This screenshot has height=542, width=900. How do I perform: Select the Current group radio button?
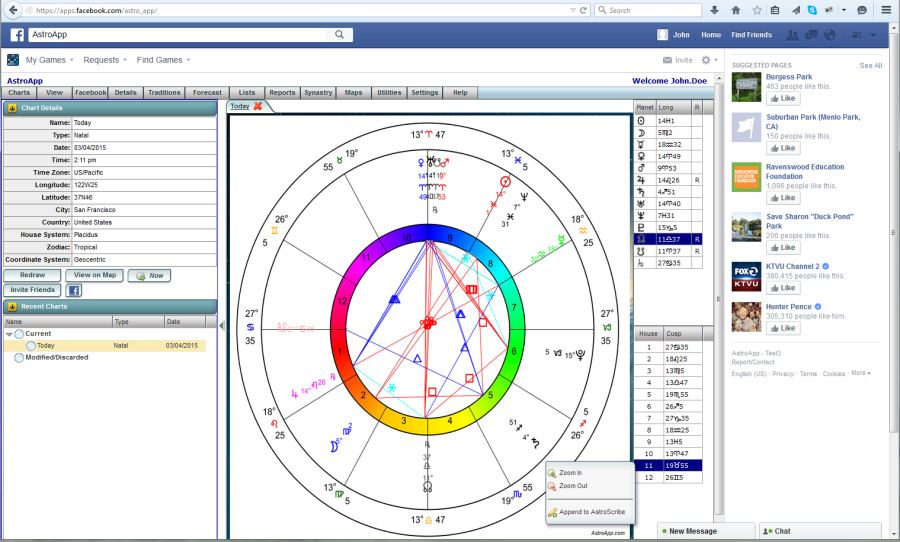click(x=19, y=334)
